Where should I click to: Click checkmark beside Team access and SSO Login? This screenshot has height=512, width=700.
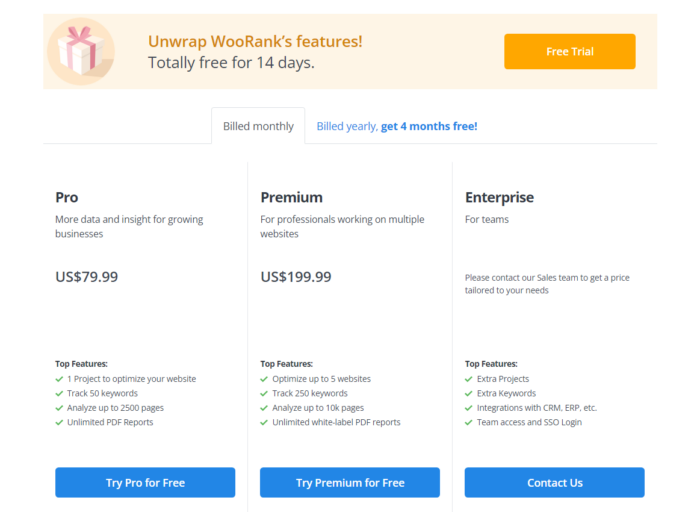[468, 422]
